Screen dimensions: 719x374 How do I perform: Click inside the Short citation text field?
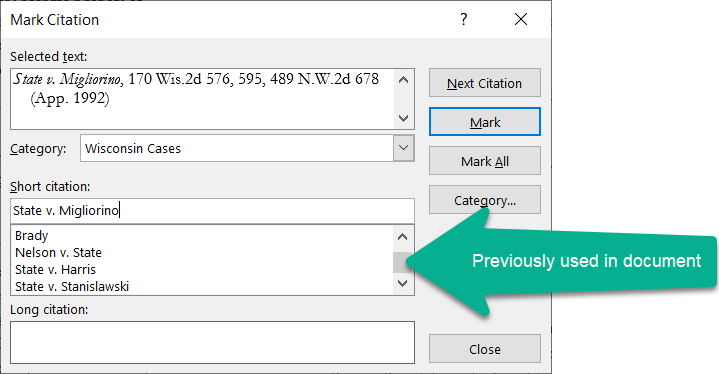coord(212,211)
